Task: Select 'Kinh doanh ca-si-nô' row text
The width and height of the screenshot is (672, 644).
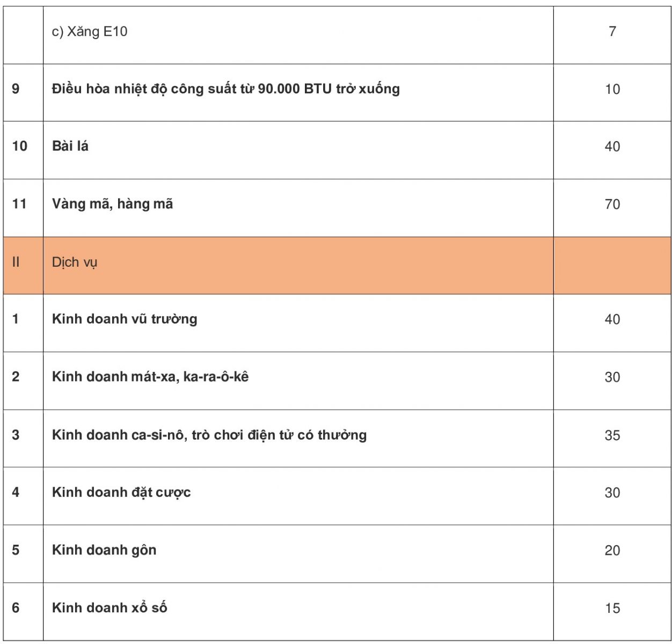Action: [x=209, y=435]
